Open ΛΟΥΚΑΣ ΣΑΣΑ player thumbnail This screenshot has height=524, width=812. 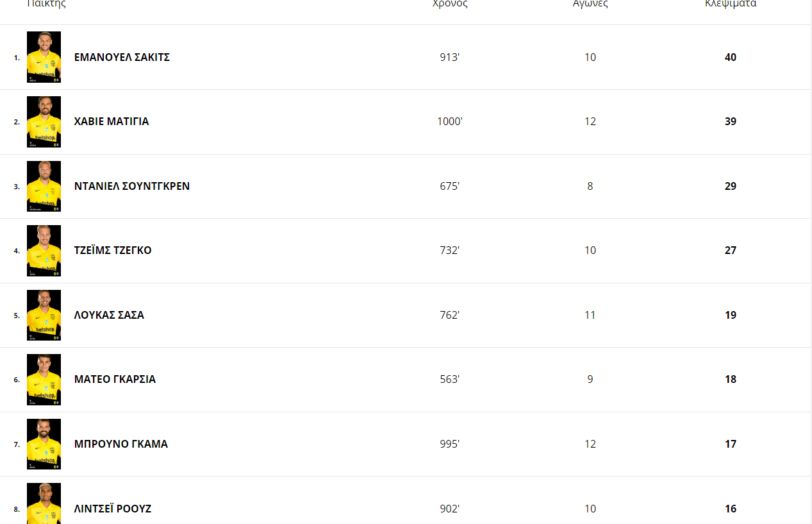point(44,315)
